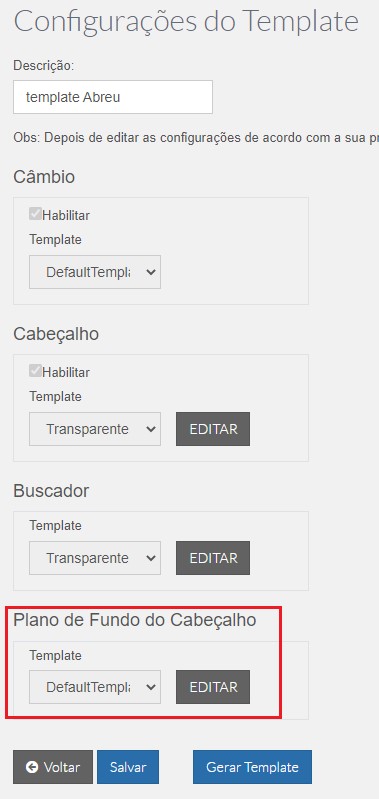This screenshot has height=799, width=379.
Task: Click the Gerar Template button
Action: [x=252, y=767]
